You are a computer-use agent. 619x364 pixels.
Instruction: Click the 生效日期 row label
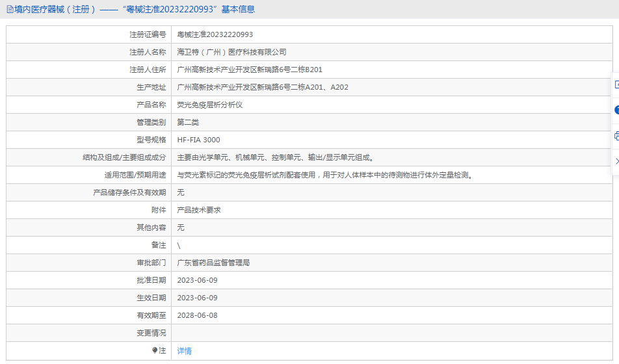coord(151,298)
